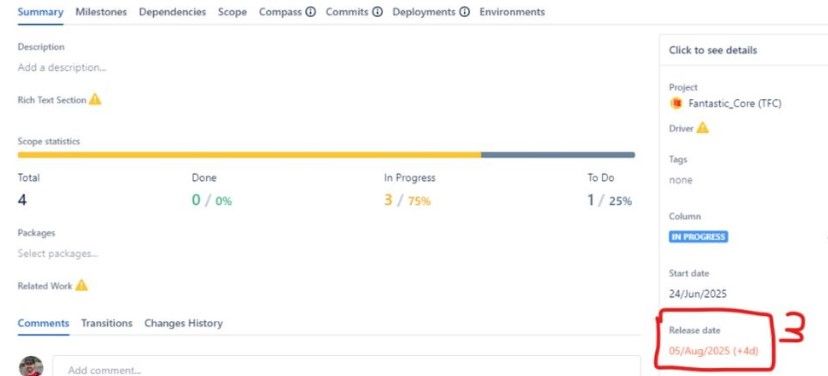Open the Summary tab
This screenshot has height=376, width=828.
click(40, 12)
